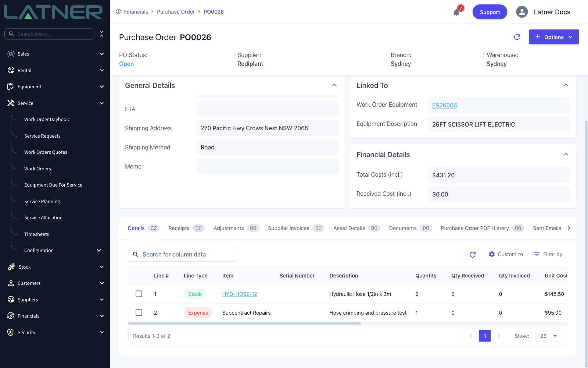Open the Show 25 rows dropdown
The height and width of the screenshot is (368, 588).
pyautogui.click(x=548, y=336)
